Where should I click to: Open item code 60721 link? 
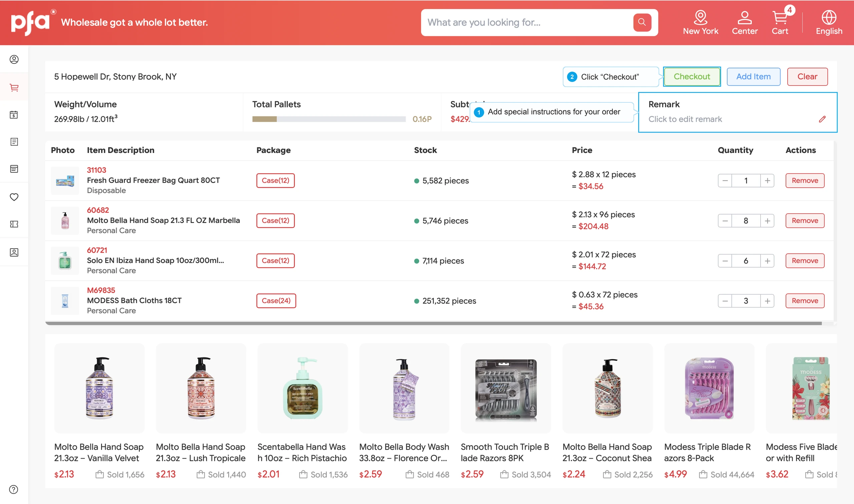97,250
